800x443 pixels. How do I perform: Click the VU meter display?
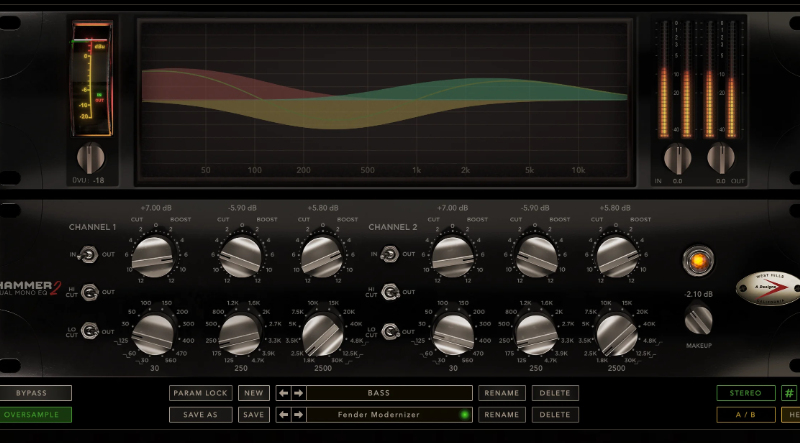tap(92, 79)
